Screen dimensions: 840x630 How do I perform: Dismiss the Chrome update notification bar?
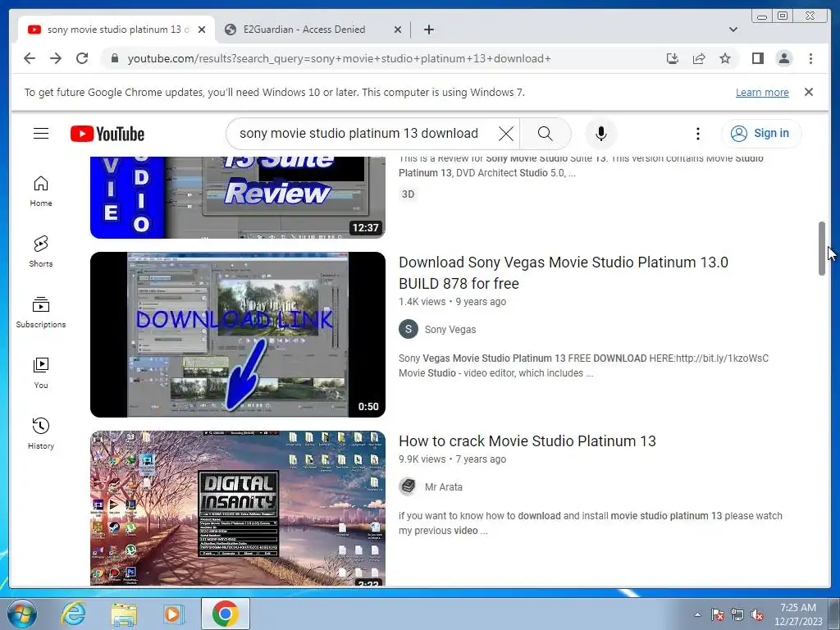[x=808, y=92]
